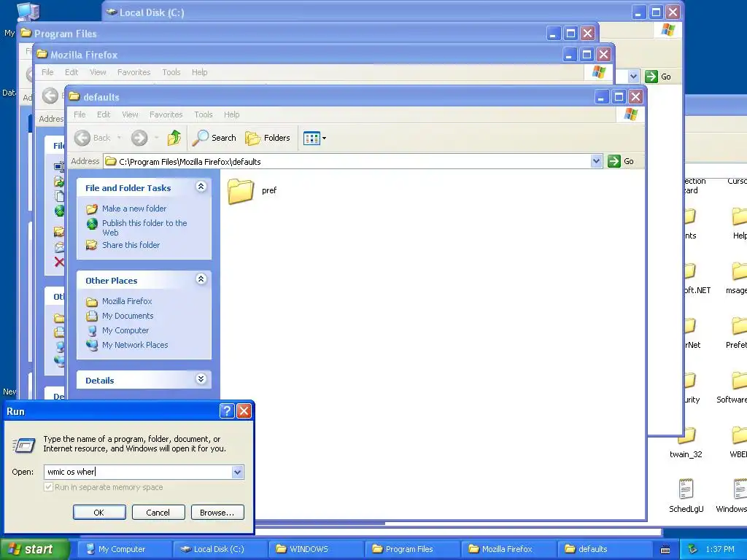The height and width of the screenshot is (560, 747).
Task: Open Favorites menu in defaults window
Action: (x=166, y=114)
